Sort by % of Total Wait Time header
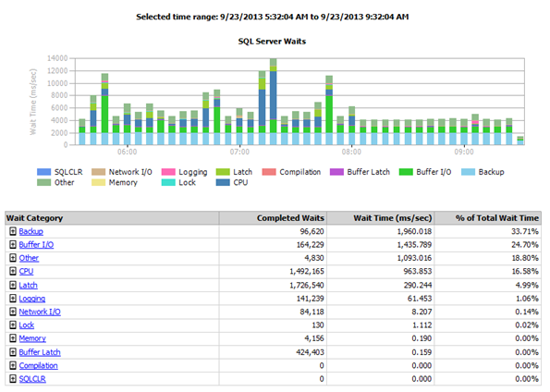The height and width of the screenshot is (392, 550). click(488, 218)
